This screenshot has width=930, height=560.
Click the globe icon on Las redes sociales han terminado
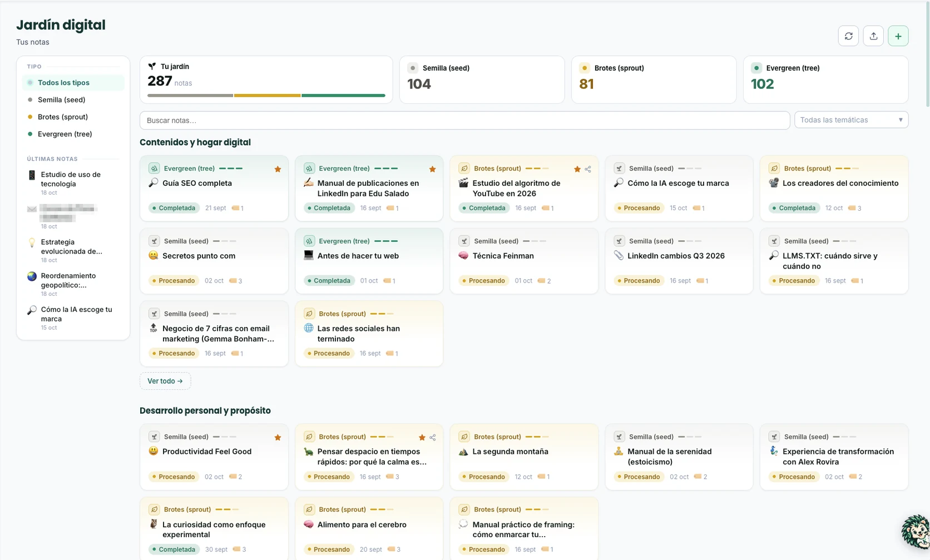coord(309,328)
